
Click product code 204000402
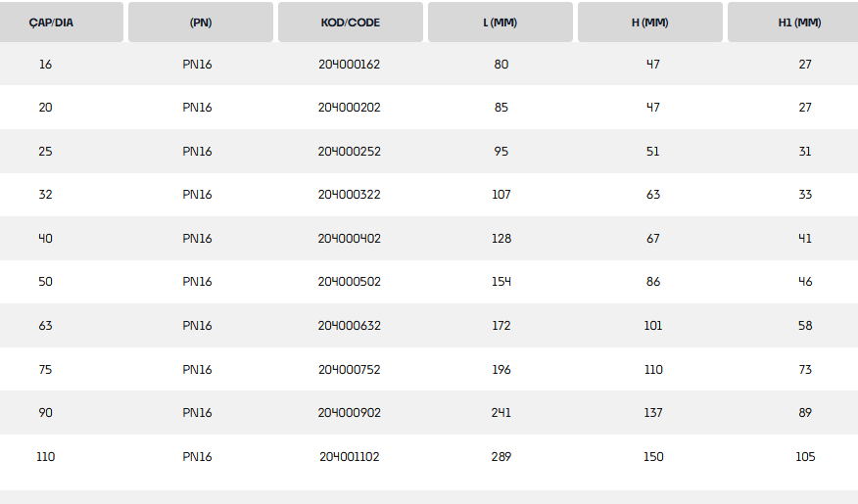coord(350,239)
